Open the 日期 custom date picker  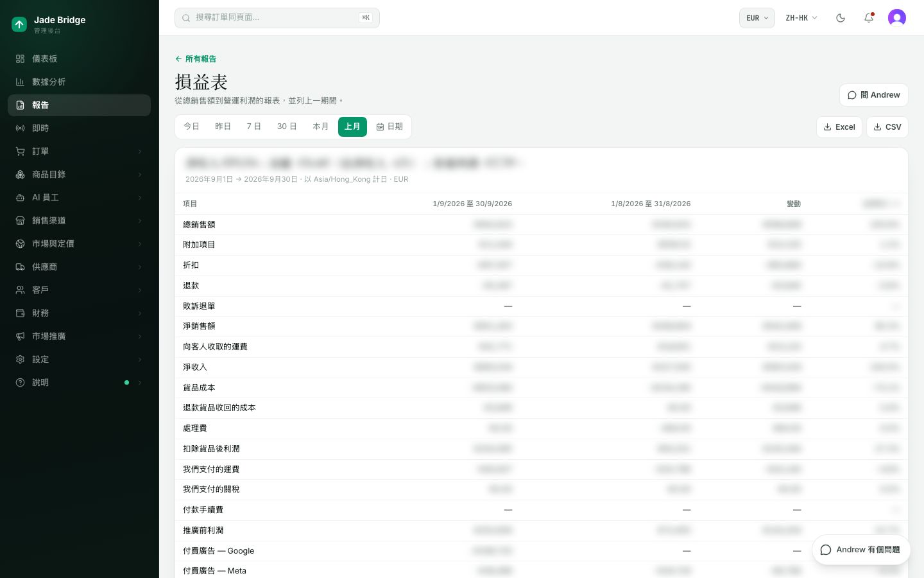click(389, 127)
